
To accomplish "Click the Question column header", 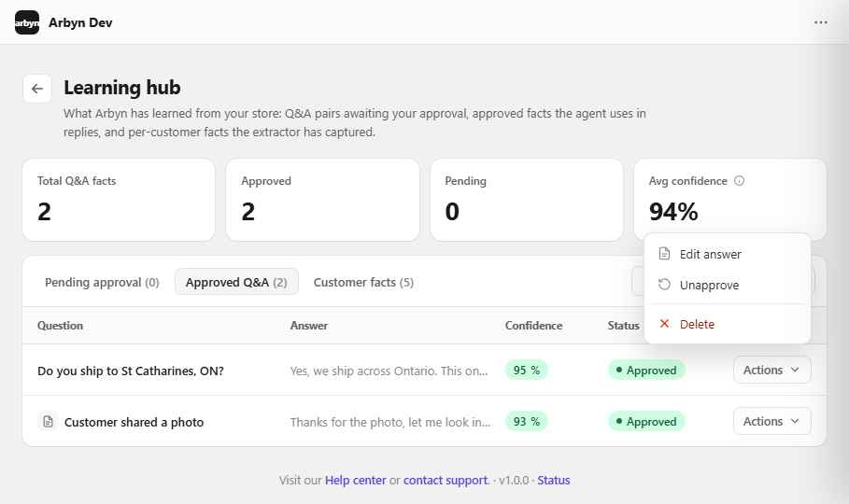I will pyautogui.click(x=60, y=326).
